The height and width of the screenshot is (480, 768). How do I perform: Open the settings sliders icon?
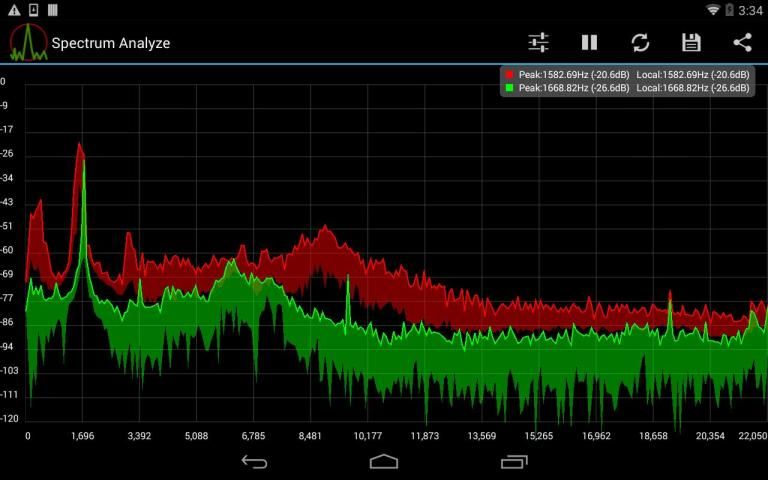539,42
